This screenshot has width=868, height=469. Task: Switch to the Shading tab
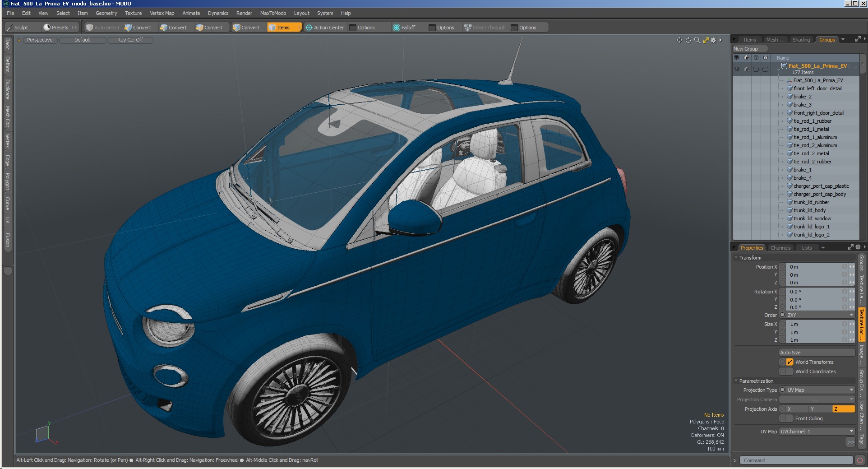pos(801,40)
